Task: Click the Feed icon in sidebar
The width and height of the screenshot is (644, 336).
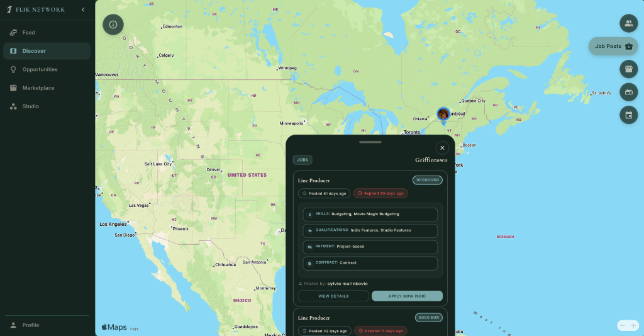Action: [x=13, y=33]
